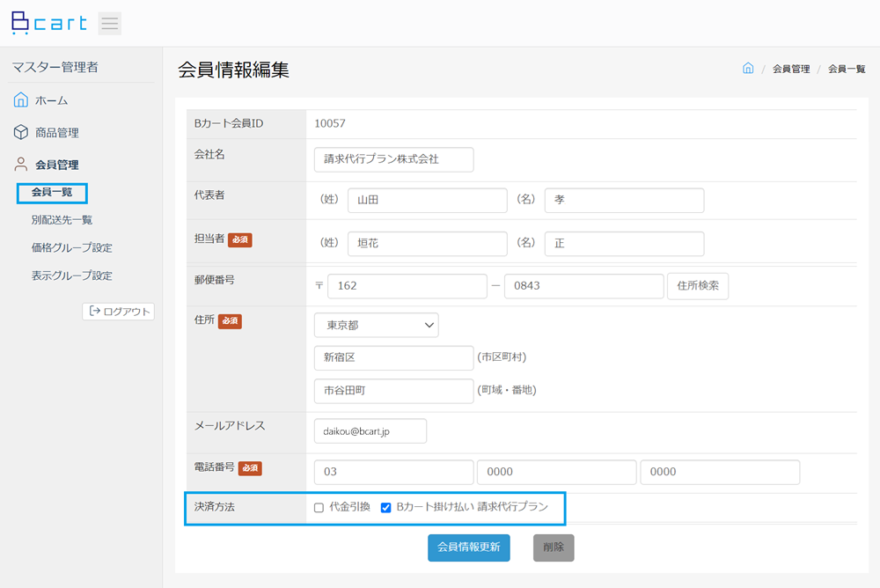The image size is (880, 588).
Task: Click the 住所検索 button
Action: [x=698, y=286]
